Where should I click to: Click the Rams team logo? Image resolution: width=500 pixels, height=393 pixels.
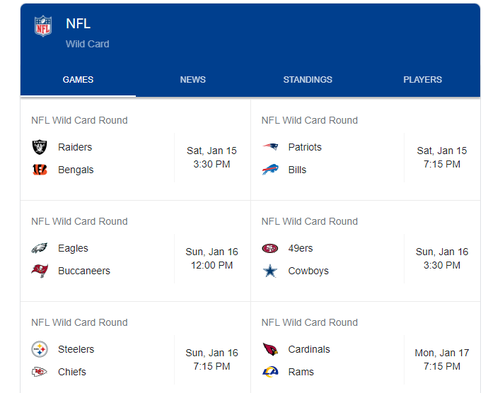pos(270,372)
